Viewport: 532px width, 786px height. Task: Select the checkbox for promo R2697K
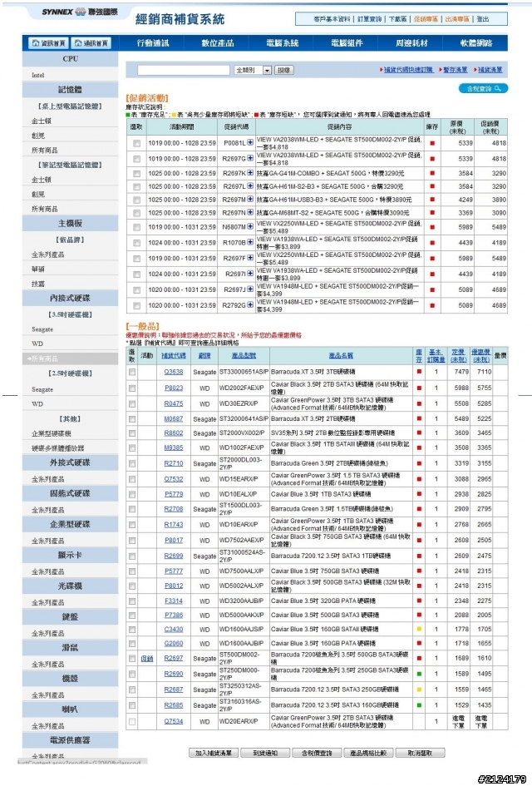click(x=136, y=174)
